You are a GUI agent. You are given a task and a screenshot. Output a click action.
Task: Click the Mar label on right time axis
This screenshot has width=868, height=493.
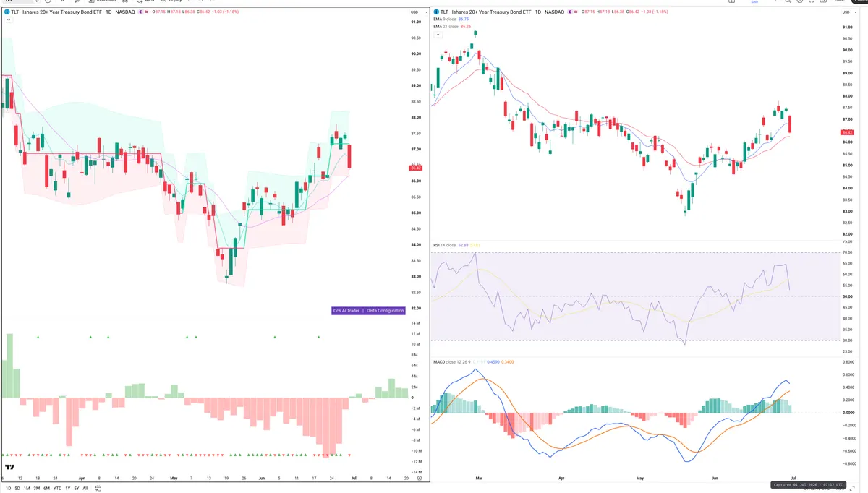coord(477,479)
